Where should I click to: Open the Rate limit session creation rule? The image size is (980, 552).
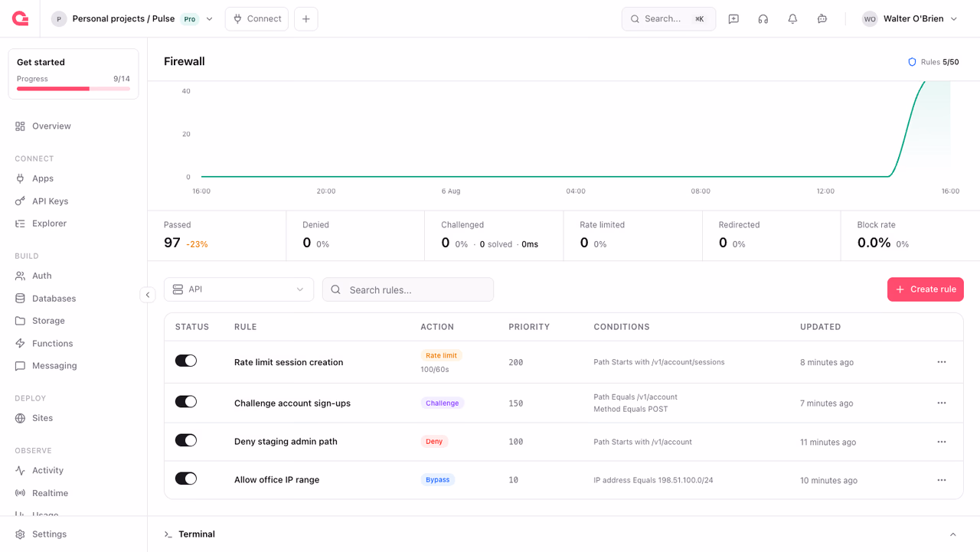[289, 362]
